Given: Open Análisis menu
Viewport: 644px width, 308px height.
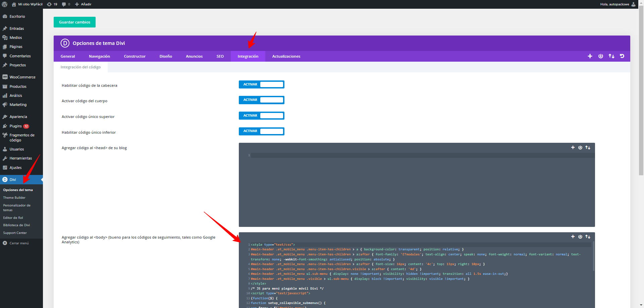Looking at the screenshot, I should point(21,96).
